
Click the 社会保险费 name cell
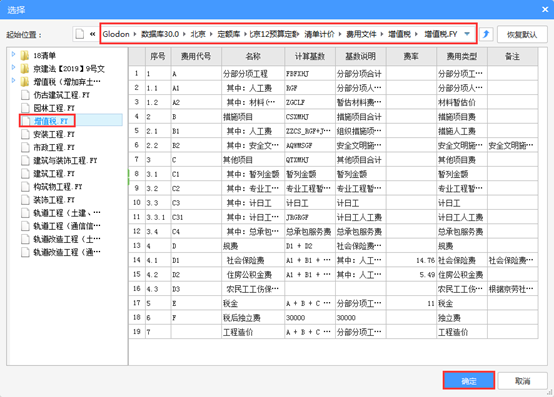point(253,260)
